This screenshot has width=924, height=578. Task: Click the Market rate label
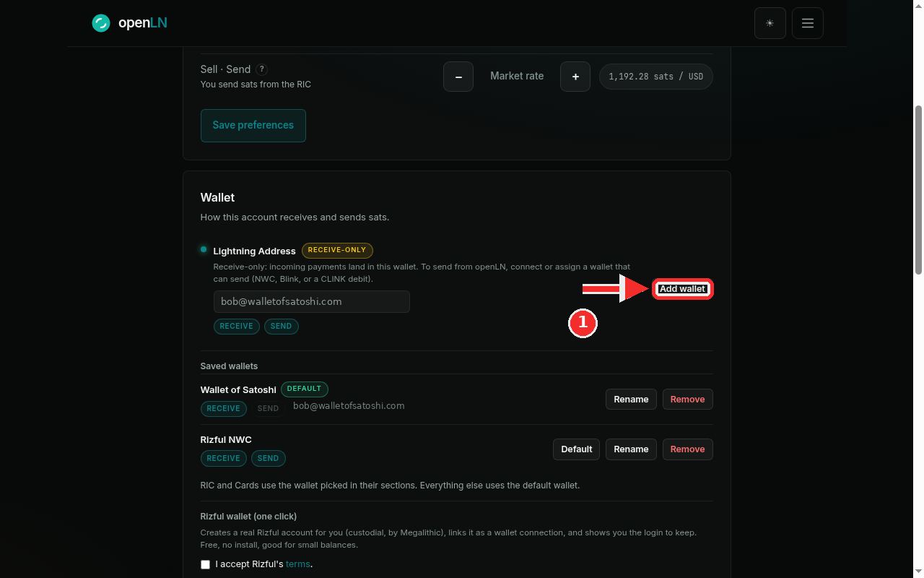pyautogui.click(x=517, y=76)
